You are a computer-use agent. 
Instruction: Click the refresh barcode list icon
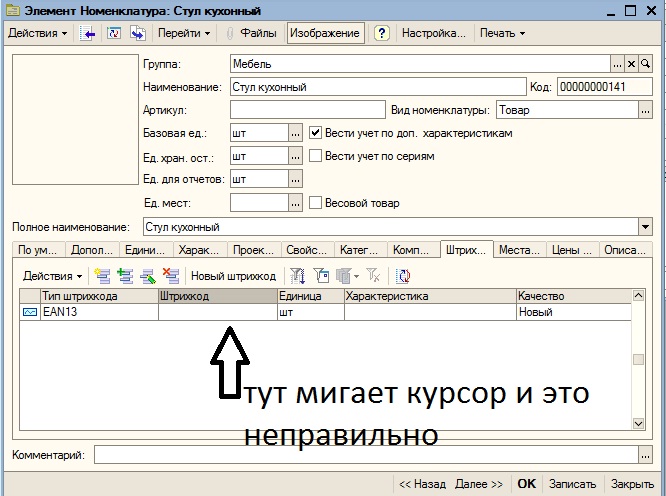pos(403,276)
